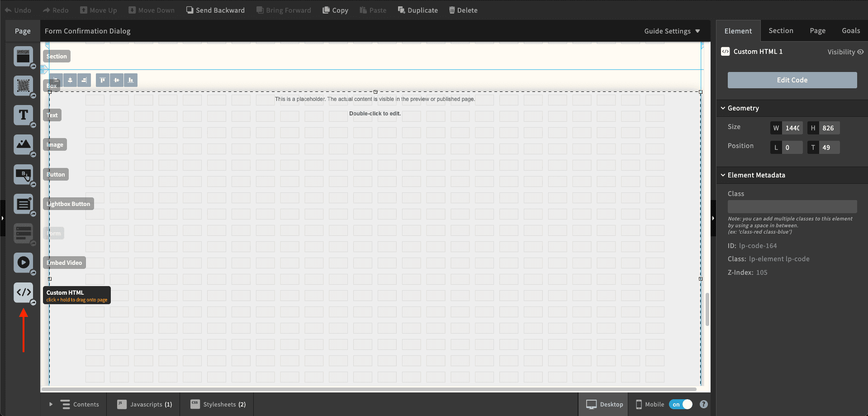Switch to the Page properties tab
Image resolution: width=868 pixels, height=416 pixels.
(x=817, y=30)
